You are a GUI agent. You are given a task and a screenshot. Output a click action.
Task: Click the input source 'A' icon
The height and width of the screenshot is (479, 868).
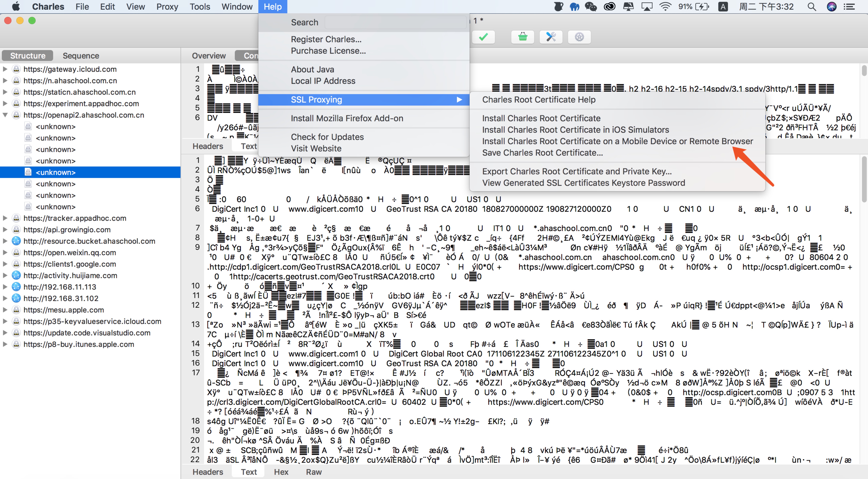[723, 7]
